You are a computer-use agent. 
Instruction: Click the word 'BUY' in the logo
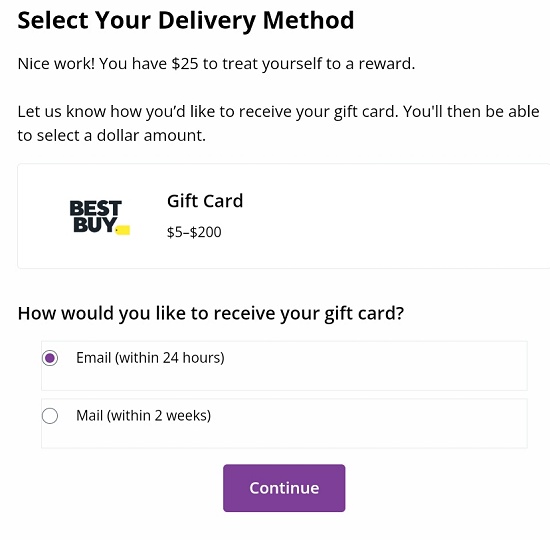point(95,225)
